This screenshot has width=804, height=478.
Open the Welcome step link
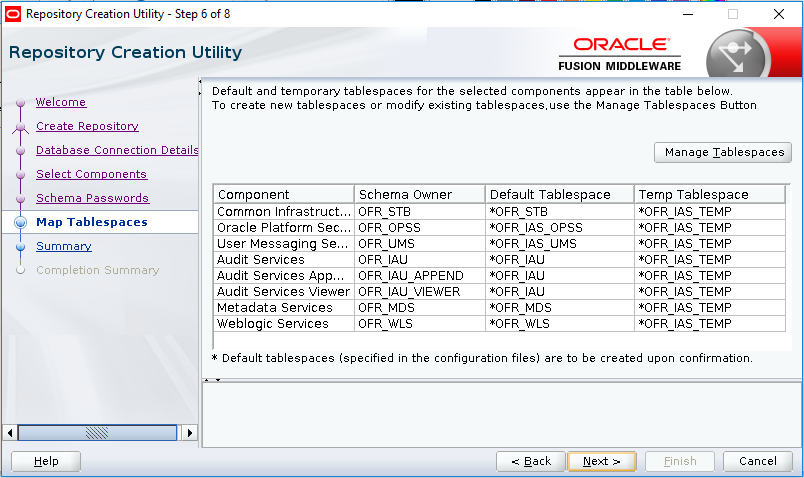point(61,102)
